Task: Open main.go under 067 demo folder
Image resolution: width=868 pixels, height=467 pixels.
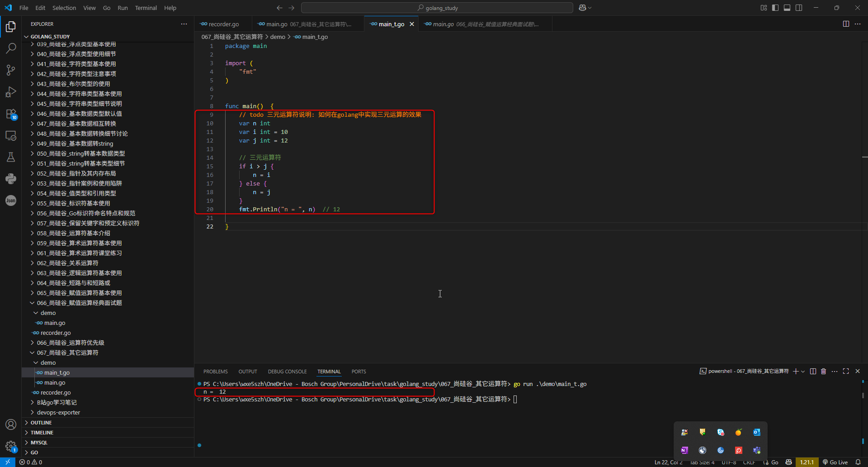Action: click(55, 382)
